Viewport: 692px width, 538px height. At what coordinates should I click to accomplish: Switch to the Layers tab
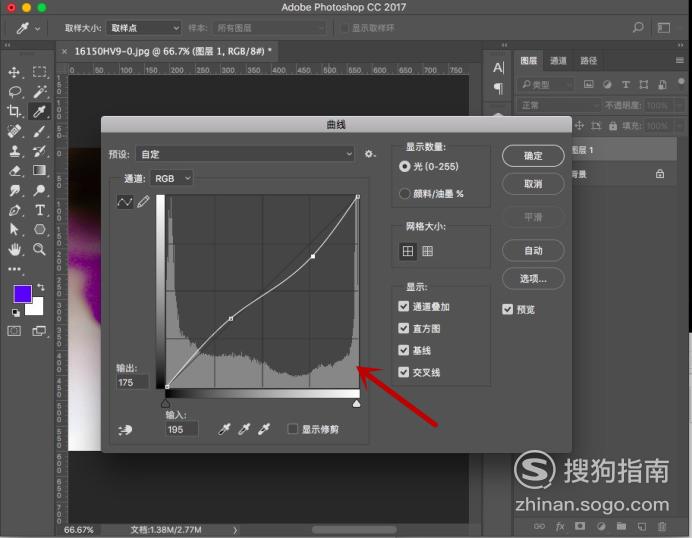528,60
